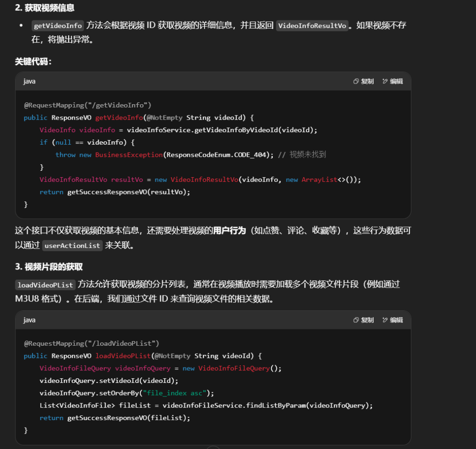Image resolution: width=476 pixels, height=449 pixels.
Task: Click the inline code chip 'getVideoInfo'
Action: point(58,26)
